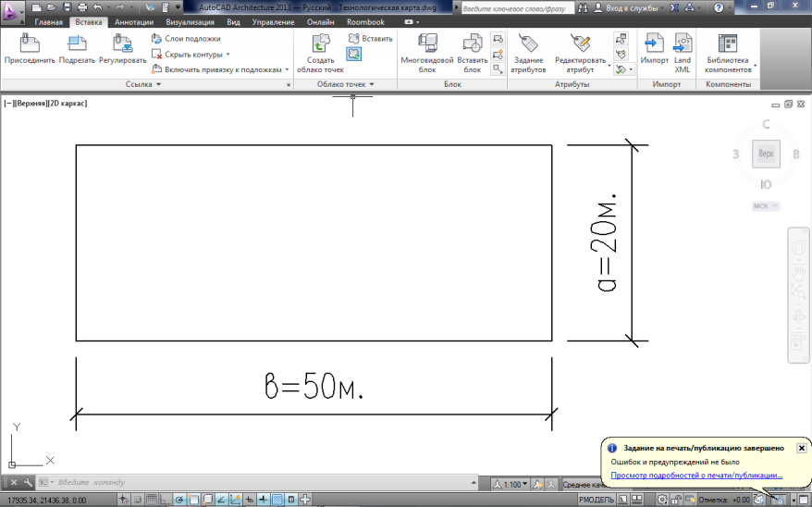Toggle Grid display in status bar
Viewport: 812px width, 507px height.
pos(152,500)
